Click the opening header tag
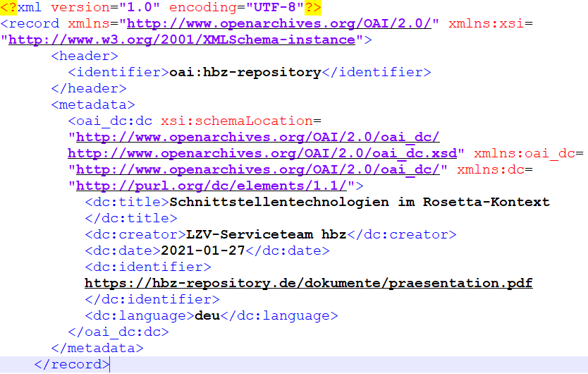Viewport: 588px width, 374px height. pyautogui.click(x=85, y=56)
